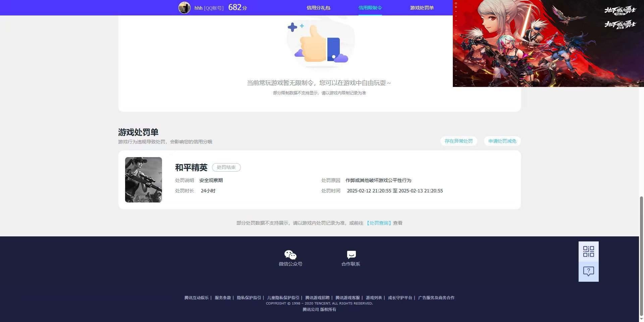Click the user avatar in the header
The image size is (644, 322).
coord(184,7)
